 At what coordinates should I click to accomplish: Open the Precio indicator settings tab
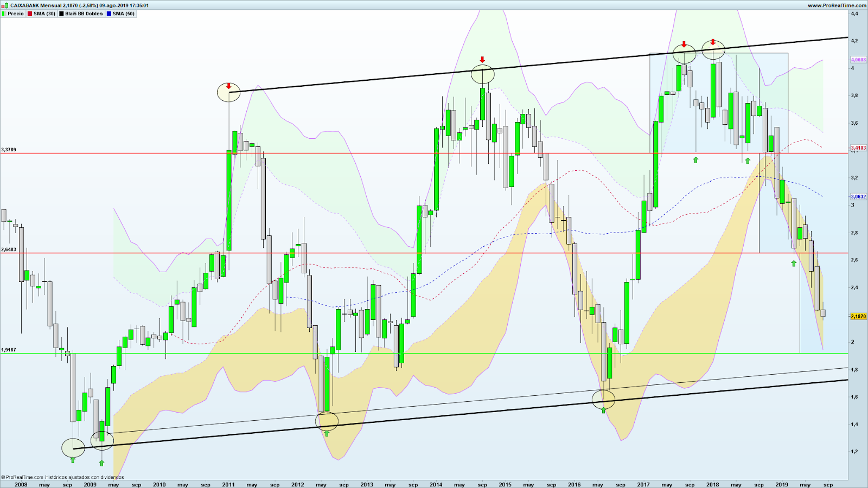pyautogui.click(x=13, y=14)
